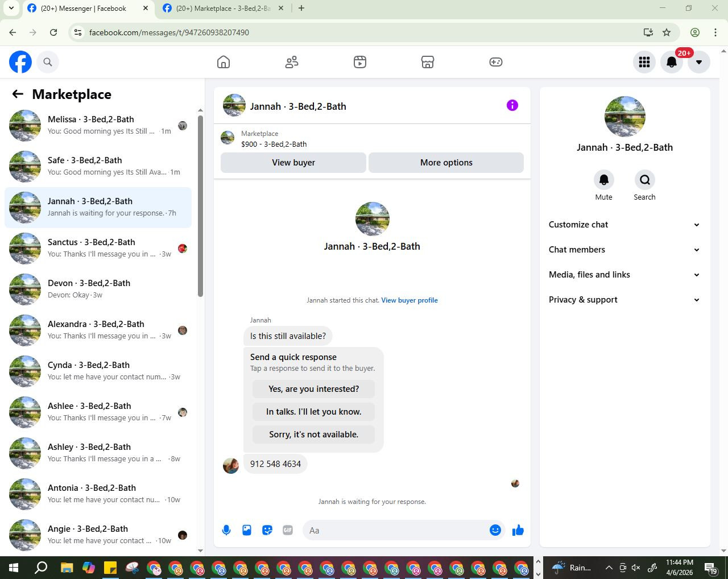This screenshot has height=579, width=728.
Task: Open Angie · 3-Bed,2-Bath conversation
Action: [x=98, y=535]
